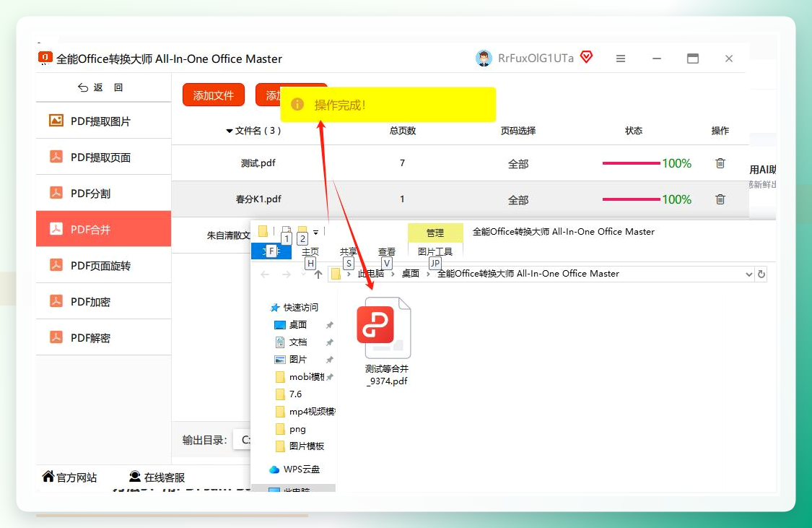812x528 pixels.
Task: Click 全部 page selection for 测试.pdf
Action: pos(518,164)
